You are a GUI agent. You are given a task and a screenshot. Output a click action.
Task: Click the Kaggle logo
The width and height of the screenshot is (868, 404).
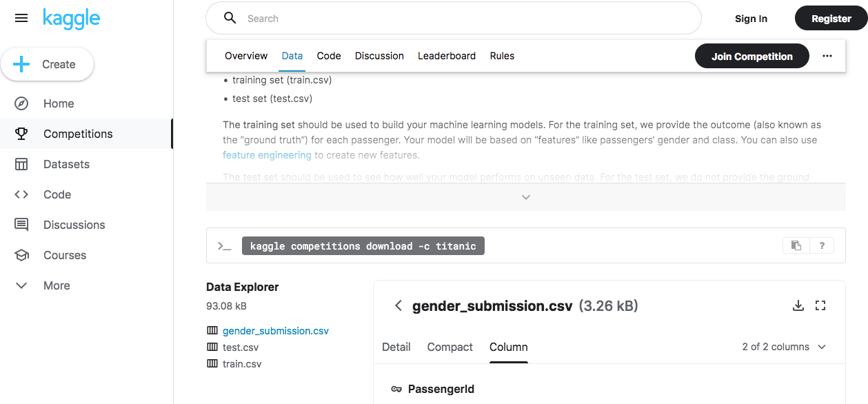coord(71,19)
